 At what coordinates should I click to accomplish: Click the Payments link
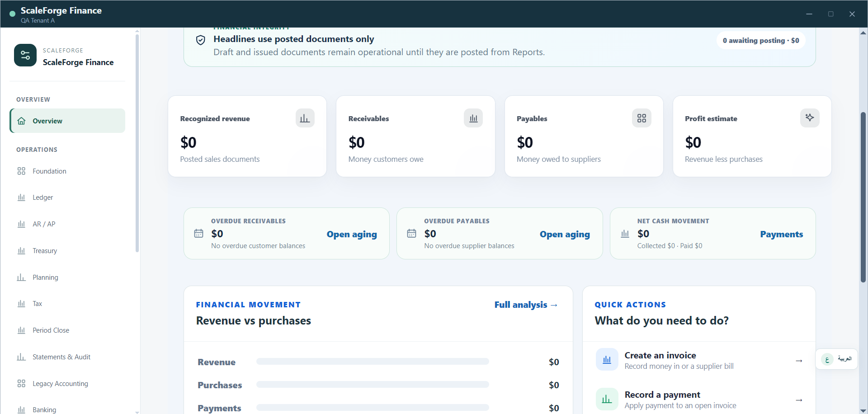(781, 234)
